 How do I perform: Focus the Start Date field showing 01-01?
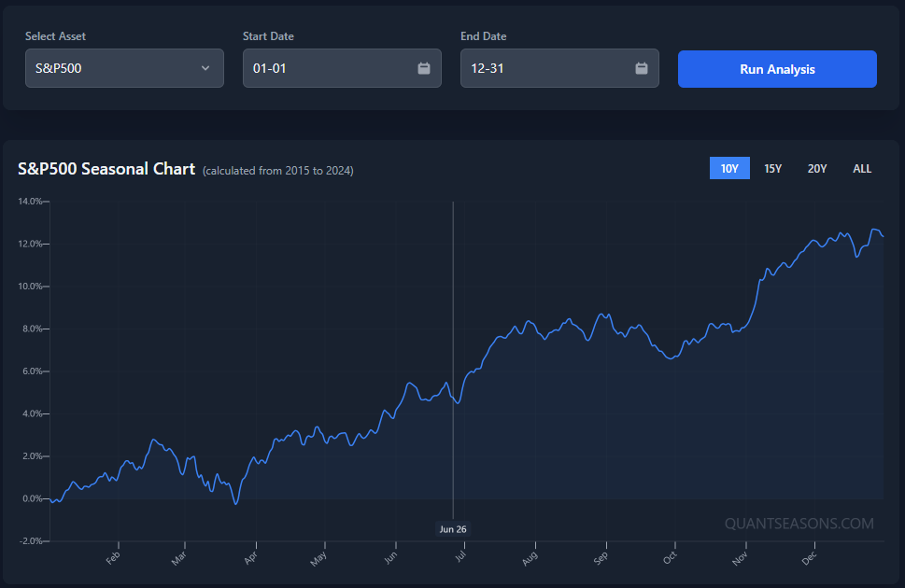pyautogui.click(x=342, y=68)
